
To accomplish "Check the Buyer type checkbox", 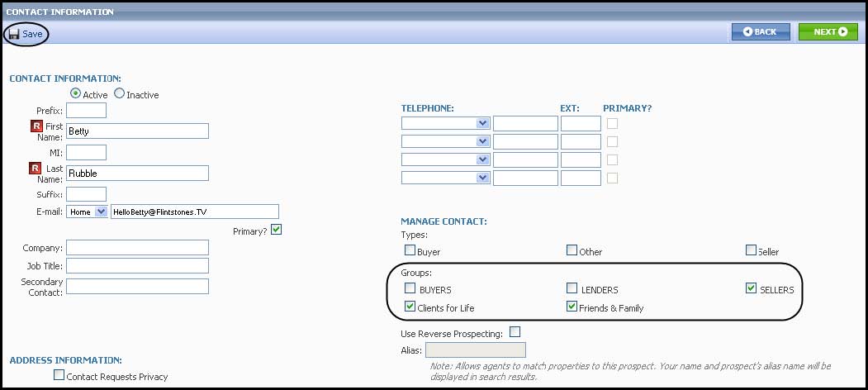I will (410, 250).
